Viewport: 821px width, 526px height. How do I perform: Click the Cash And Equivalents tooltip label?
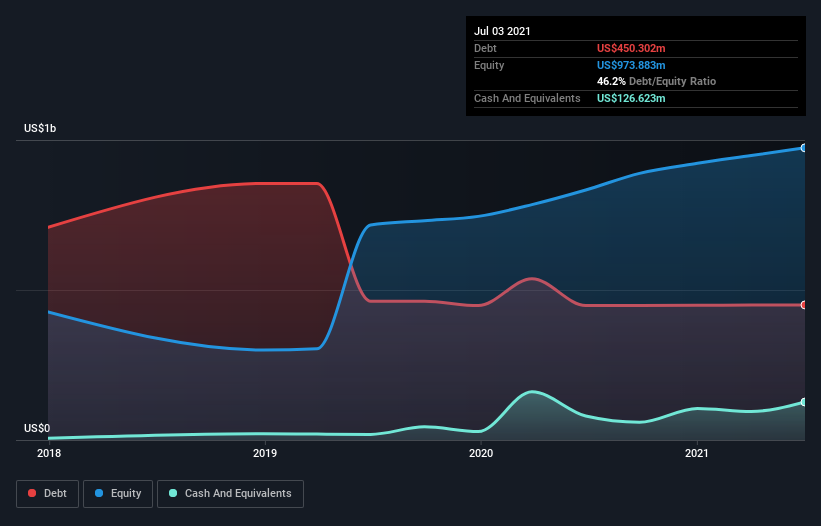527,98
